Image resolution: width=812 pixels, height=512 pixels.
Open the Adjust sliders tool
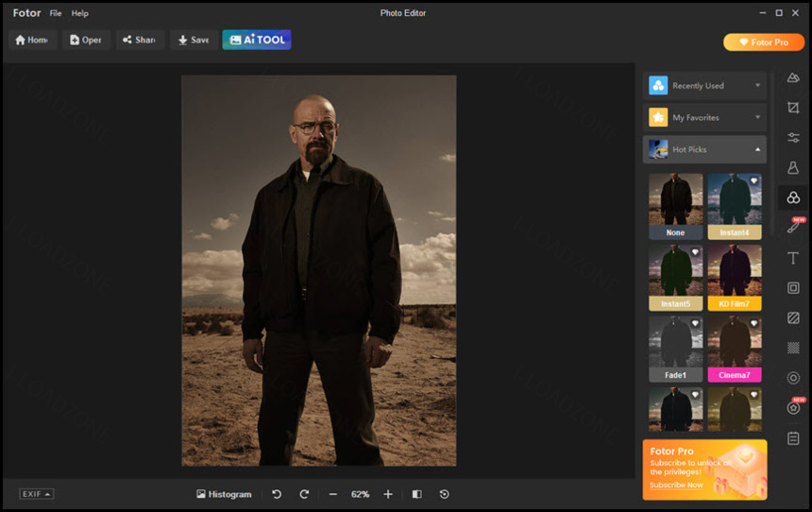[793, 137]
